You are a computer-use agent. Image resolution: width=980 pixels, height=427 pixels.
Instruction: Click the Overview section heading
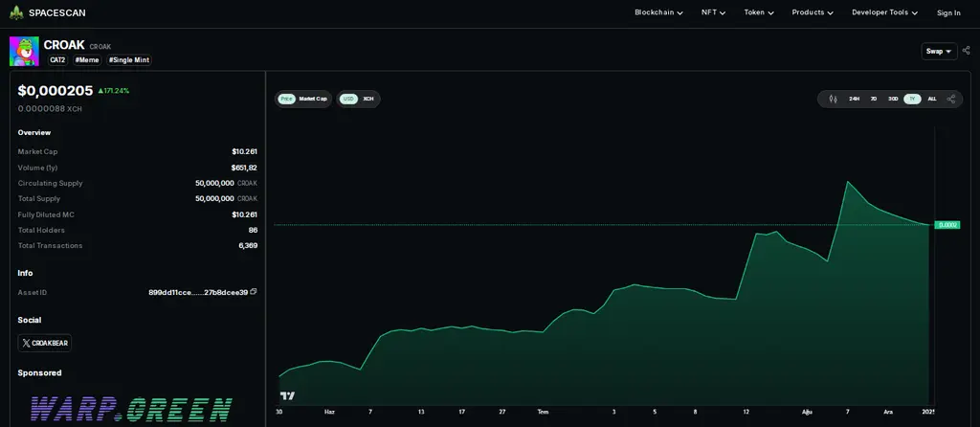point(34,132)
